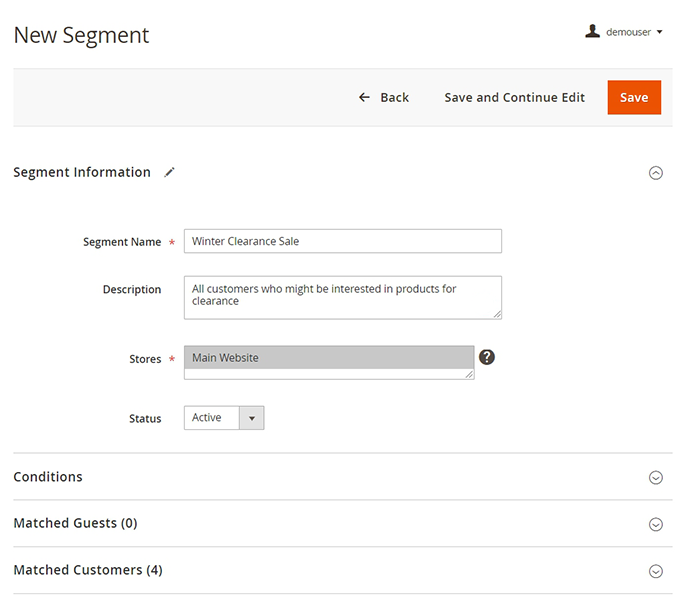Image resolution: width=684 pixels, height=610 pixels.
Task: Open the Conditions section heading
Action: coord(48,477)
